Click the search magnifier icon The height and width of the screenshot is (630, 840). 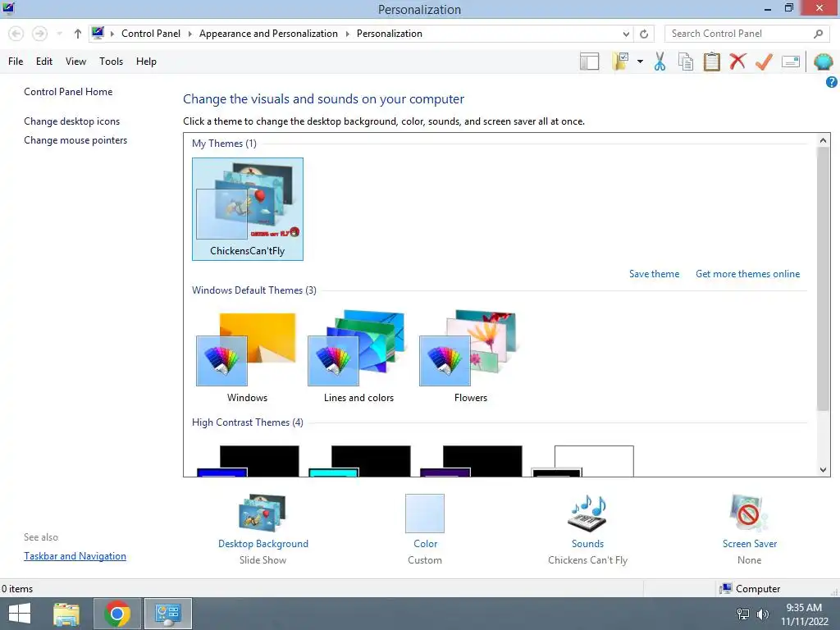coord(818,34)
